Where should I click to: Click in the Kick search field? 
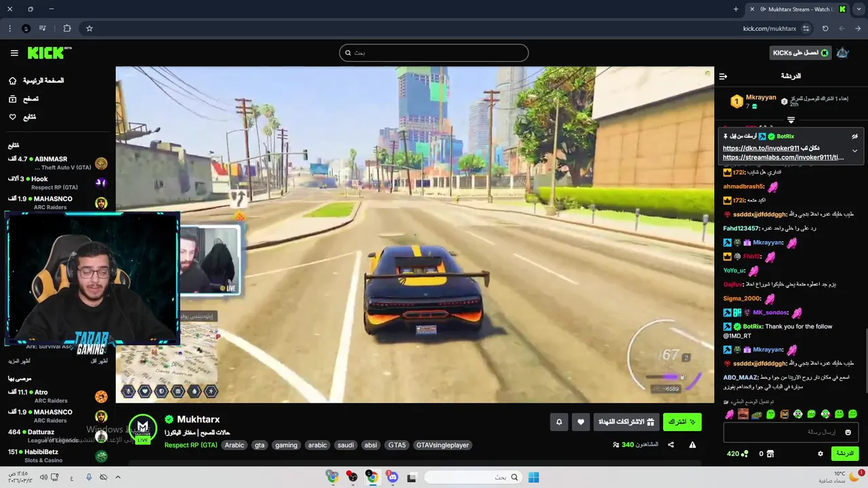coord(434,53)
